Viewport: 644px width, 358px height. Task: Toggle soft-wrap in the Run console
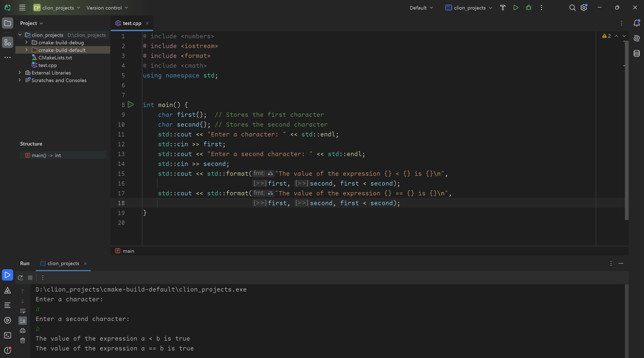[22, 311]
